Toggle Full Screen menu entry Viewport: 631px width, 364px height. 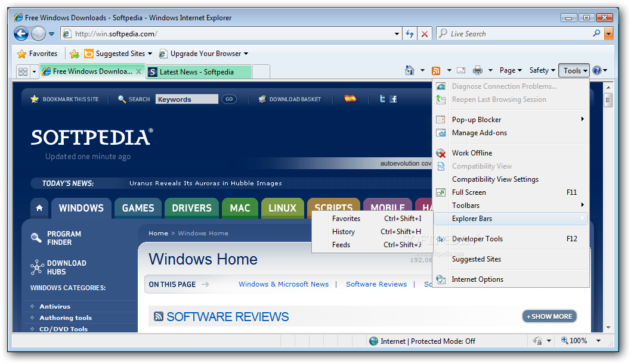click(x=511, y=192)
